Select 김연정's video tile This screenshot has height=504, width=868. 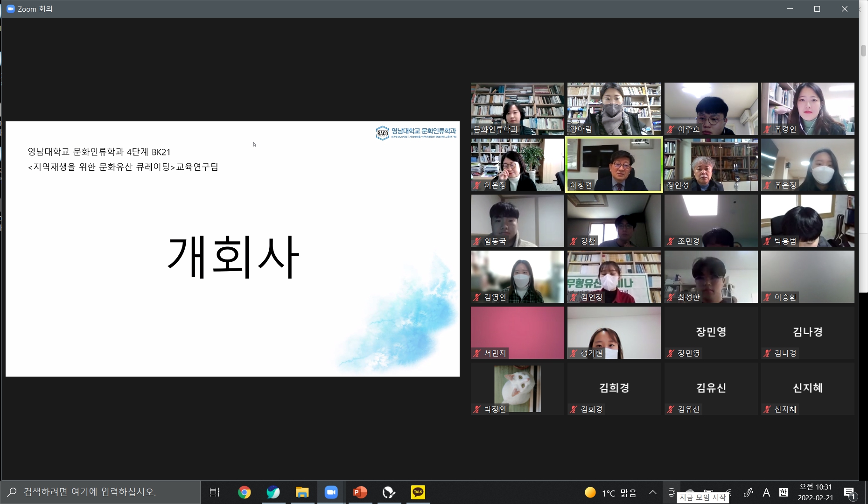[614, 277]
